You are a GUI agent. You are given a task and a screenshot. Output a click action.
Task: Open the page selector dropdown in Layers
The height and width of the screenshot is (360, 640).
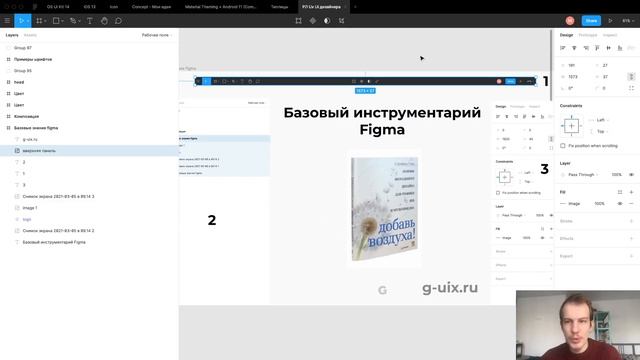(x=157, y=35)
